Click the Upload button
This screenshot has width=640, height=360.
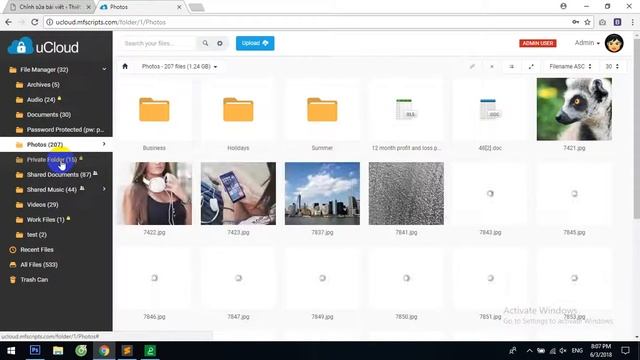(255, 43)
